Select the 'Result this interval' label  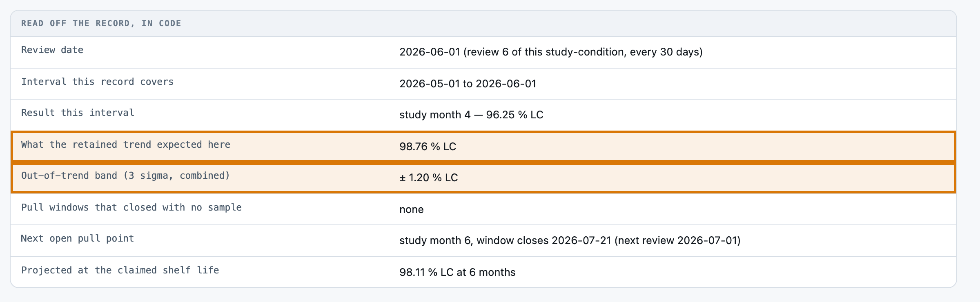click(x=78, y=113)
